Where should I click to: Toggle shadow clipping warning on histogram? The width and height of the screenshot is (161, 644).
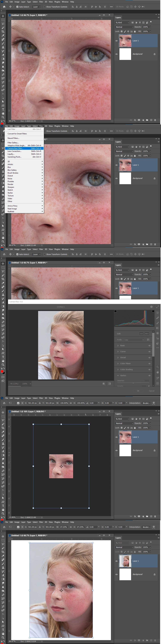tap(116, 311)
